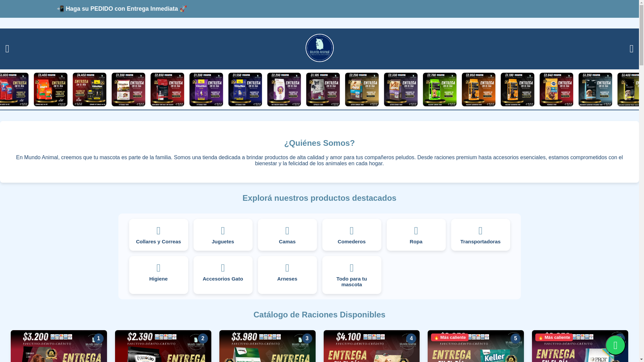Select the $1.105 carousel thumbnail
Screen dimensions: 644x362
pyautogui.click(x=323, y=89)
